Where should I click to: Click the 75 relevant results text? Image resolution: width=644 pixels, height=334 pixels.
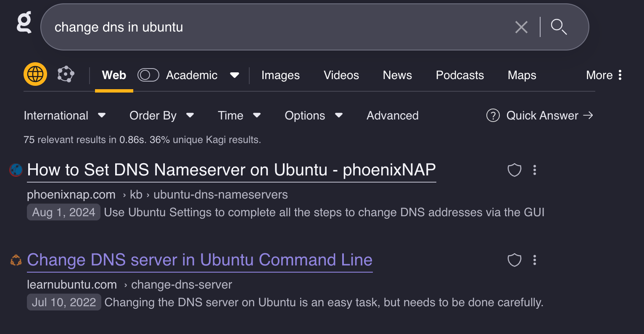(143, 140)
